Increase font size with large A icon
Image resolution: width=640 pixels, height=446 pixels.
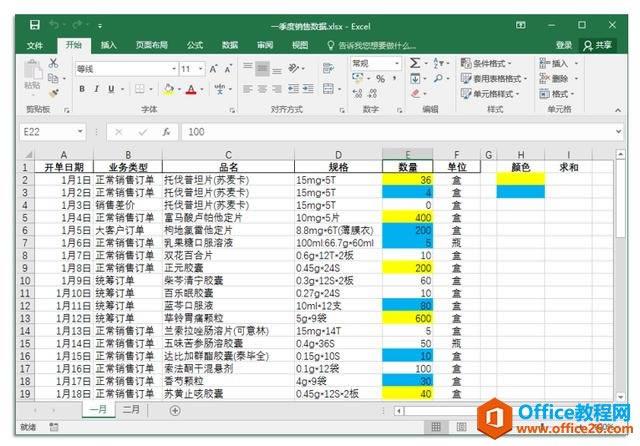[213, 69]
